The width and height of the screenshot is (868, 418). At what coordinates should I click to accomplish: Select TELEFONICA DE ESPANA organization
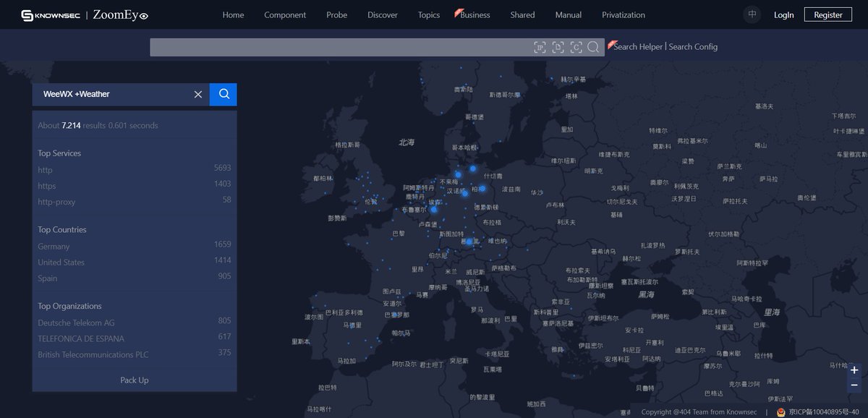coord(81,338)
